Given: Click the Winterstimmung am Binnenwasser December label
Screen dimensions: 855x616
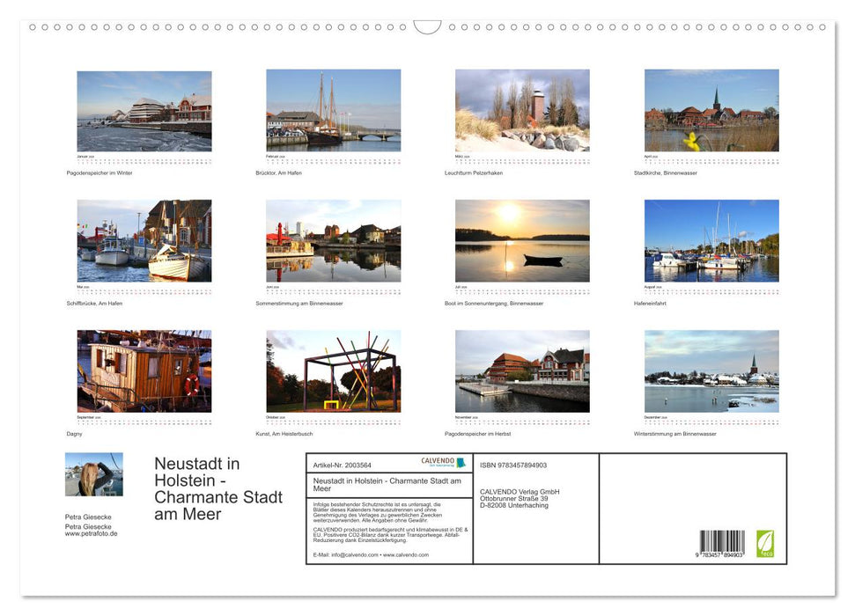Looking at the screenshot, I should pyautogui.click(x=675, y=434).
